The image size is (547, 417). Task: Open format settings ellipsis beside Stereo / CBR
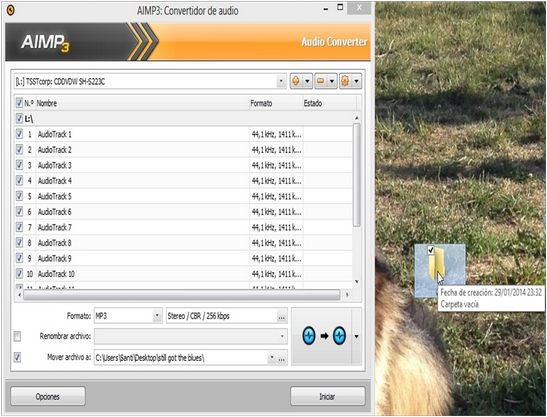tap(282, 316)
